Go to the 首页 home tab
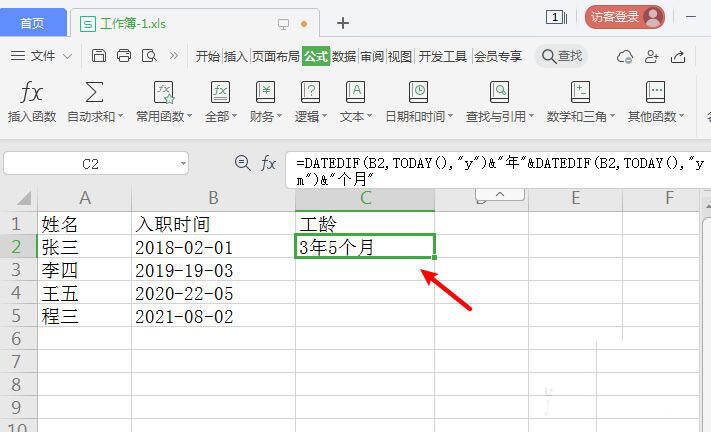The height and width of the screenshot is (432, 711). [33, 23]
